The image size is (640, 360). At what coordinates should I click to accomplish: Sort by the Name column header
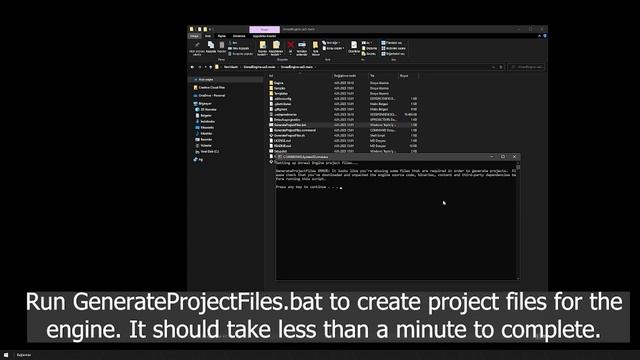tap(300, 76)
